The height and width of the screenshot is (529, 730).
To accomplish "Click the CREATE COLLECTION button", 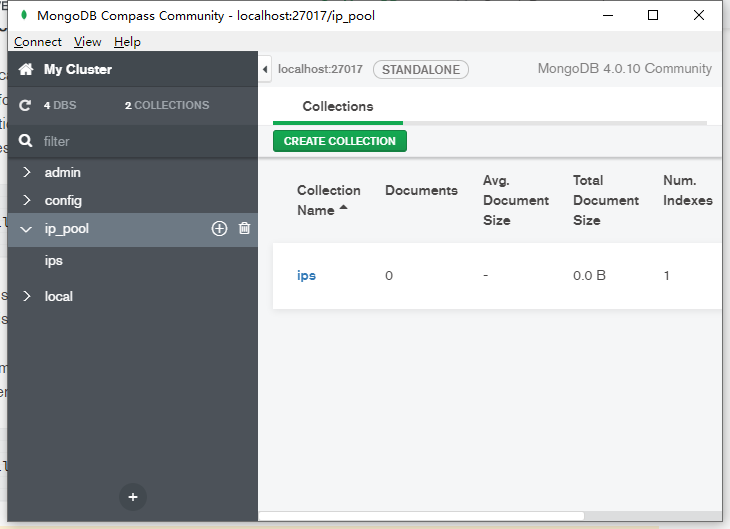I will tap(340, 141).
